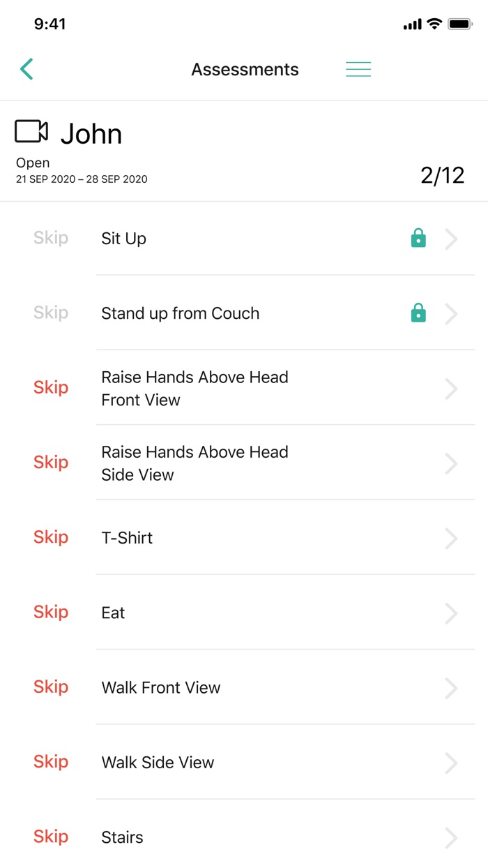Tap the lock icon on Stand up from Couch
The height and width of the screenshot is (868, 488).
tap(418, 314)
